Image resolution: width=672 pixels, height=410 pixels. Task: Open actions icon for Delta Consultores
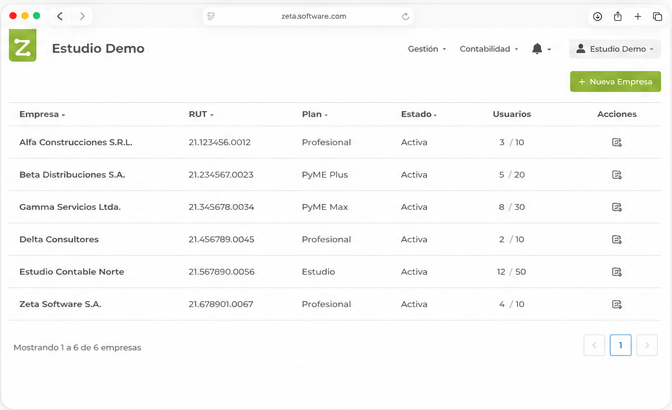coord(617,239)
